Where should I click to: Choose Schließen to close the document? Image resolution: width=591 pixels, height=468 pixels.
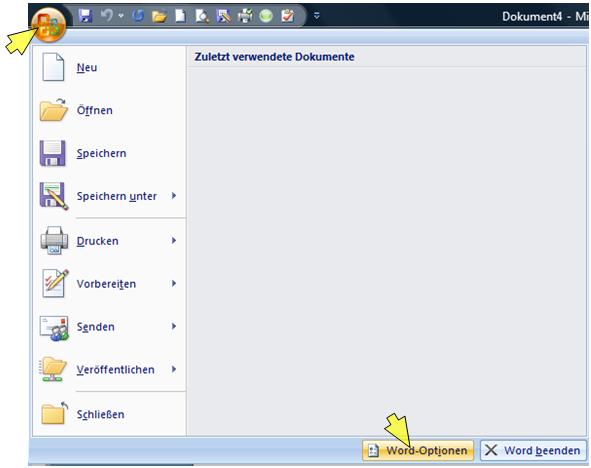[x=109, y=414]
